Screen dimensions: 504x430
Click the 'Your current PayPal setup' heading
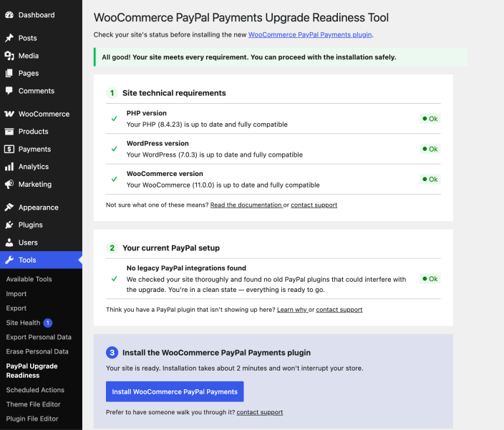tap(171, 248)
